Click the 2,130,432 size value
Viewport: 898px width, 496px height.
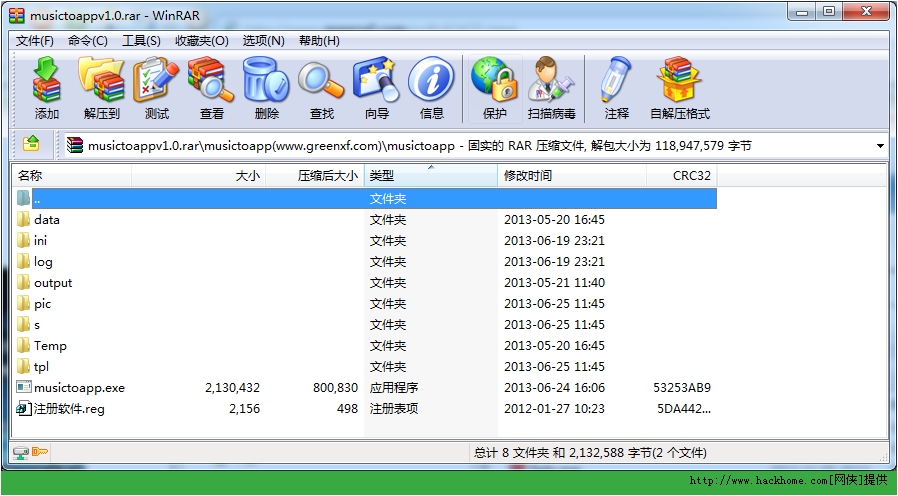233,388
